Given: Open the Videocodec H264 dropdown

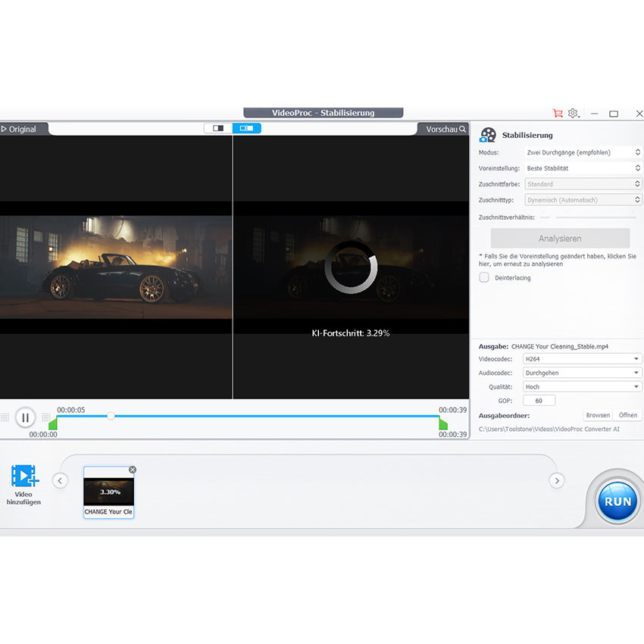Looking at the screenshot, I should point(582,358).
